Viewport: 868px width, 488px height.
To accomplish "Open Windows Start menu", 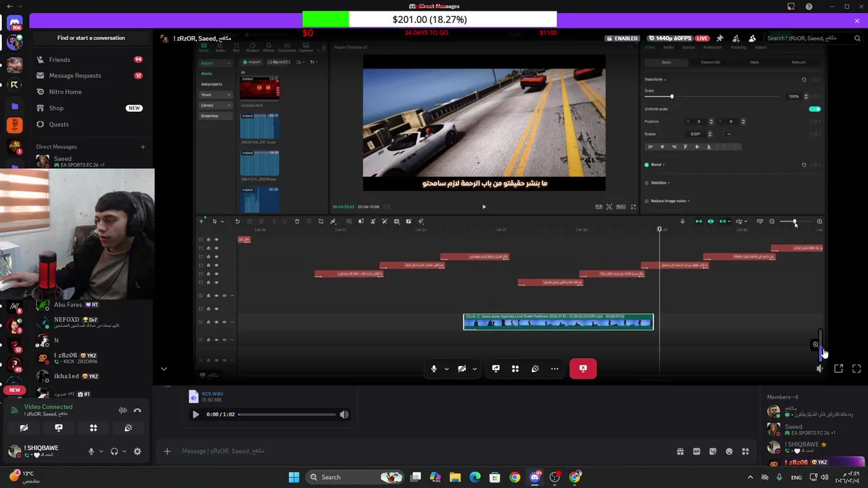I will (294, 477).
